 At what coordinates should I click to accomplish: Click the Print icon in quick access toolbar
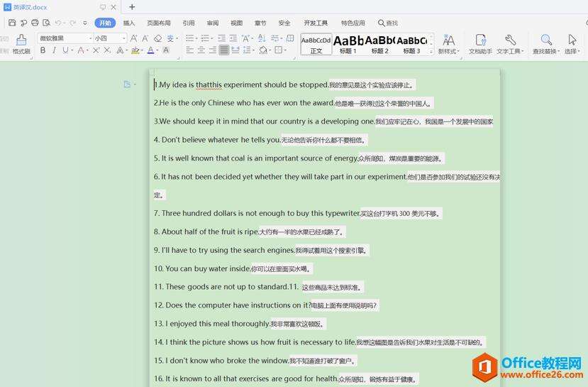point(35,23)
